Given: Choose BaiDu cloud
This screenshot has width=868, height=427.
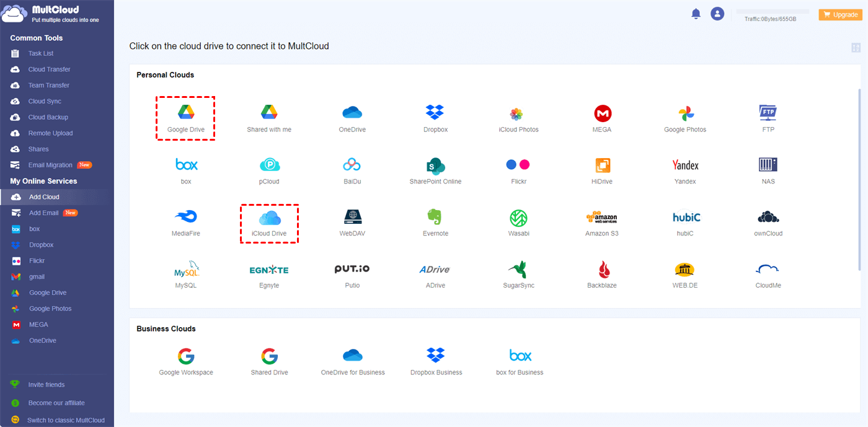Looking at the screenshot, I should tap(352, 170).
